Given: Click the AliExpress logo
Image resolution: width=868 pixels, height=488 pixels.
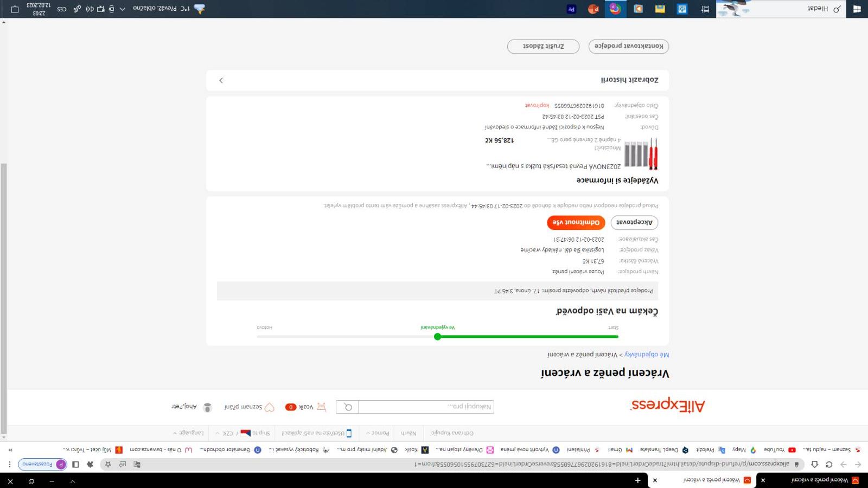Looking at the screenshot, I should point(668,406).
